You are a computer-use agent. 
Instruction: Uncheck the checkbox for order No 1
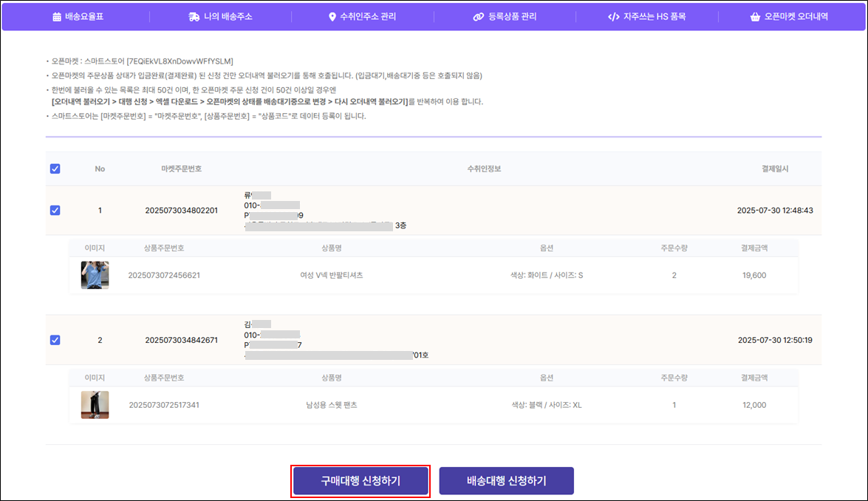[x=55, y=210]
